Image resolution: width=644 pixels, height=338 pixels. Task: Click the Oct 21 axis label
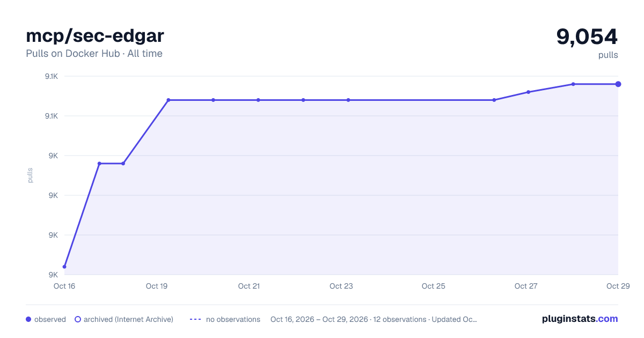249,286
